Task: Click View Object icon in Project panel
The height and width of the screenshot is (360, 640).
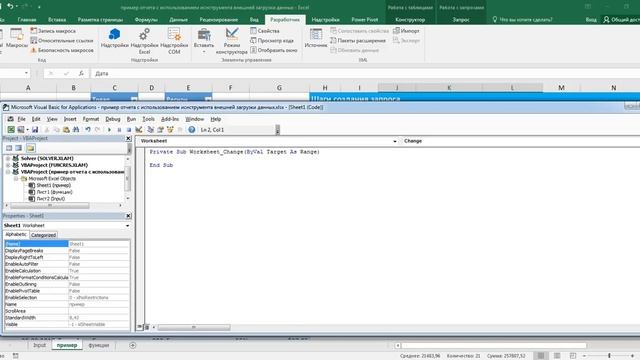Action: click(x=19, y=148)
